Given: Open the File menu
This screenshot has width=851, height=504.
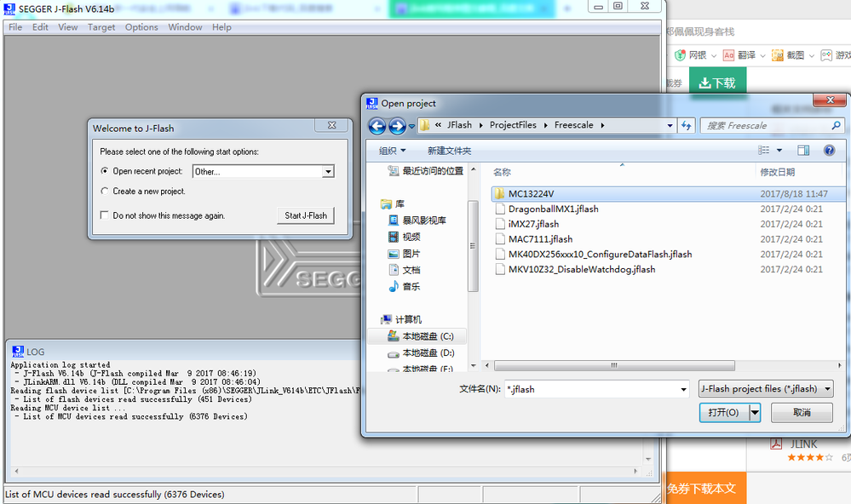Looking at the screenshot, I should [15, 27].
